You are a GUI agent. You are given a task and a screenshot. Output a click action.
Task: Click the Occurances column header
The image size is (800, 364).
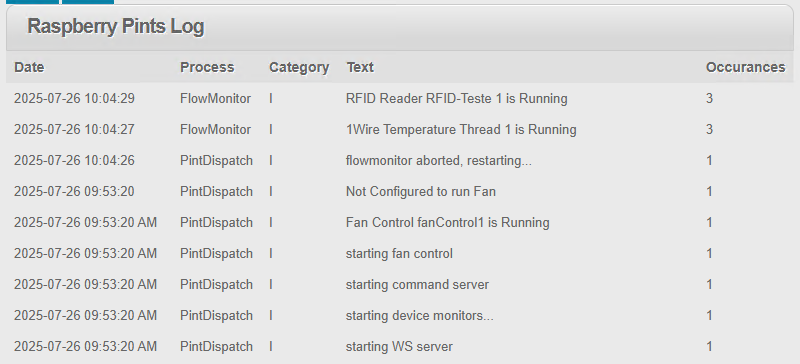point(745,67)
